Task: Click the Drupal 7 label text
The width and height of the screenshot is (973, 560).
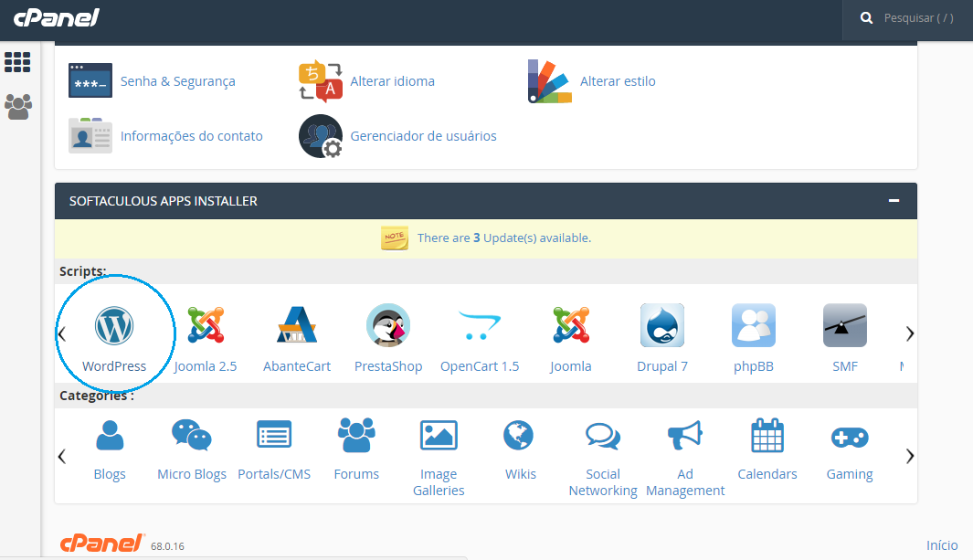Action: pyautogui.click(x=662, y=366)
